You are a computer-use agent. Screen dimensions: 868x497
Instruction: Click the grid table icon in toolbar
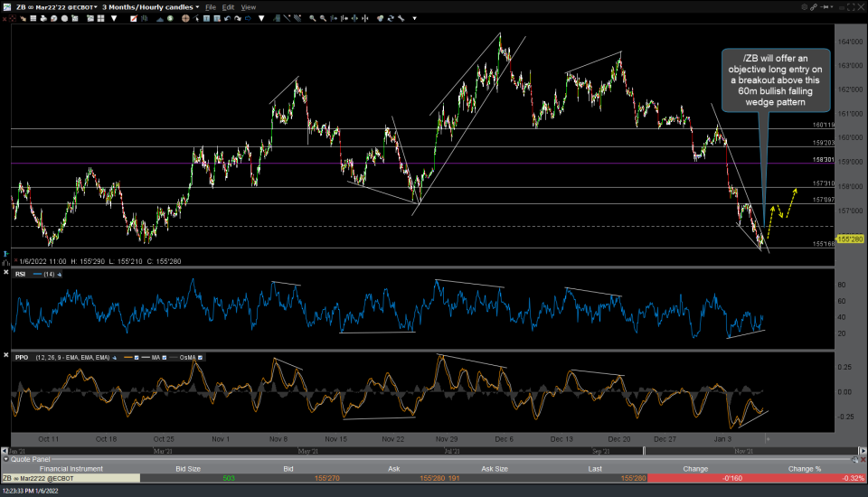coord(33,18)
